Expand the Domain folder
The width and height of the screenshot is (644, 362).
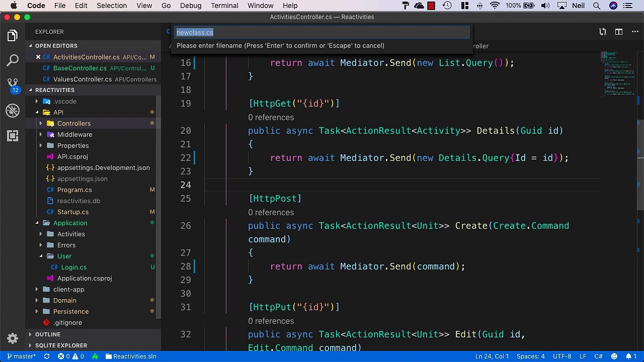[36, 300]
